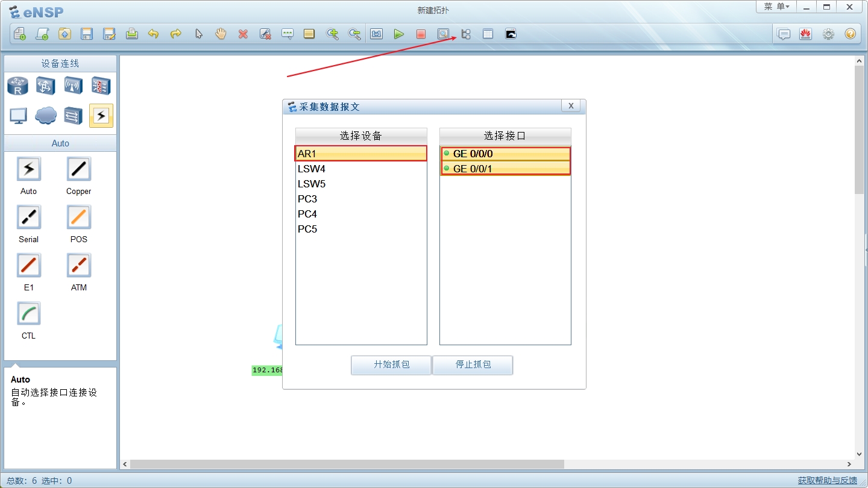Choose the Serial cable type

pos(28,218)
